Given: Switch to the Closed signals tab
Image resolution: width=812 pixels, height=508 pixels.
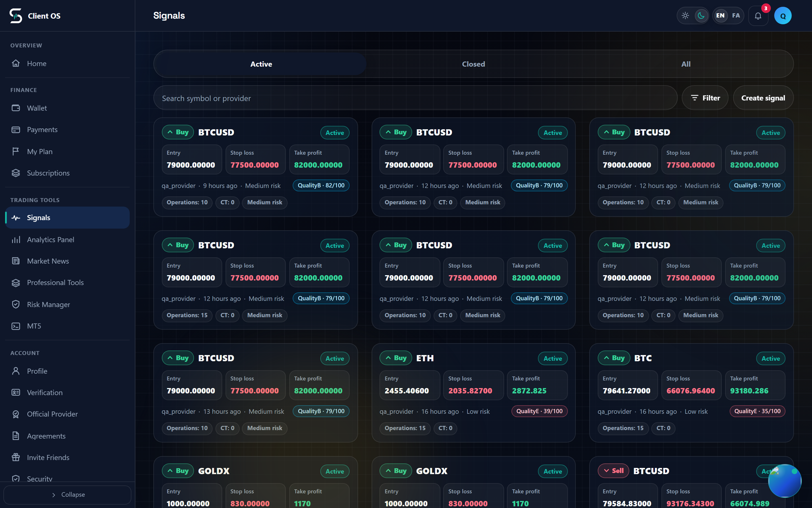Looking at the screenshot, I should 473,64.
